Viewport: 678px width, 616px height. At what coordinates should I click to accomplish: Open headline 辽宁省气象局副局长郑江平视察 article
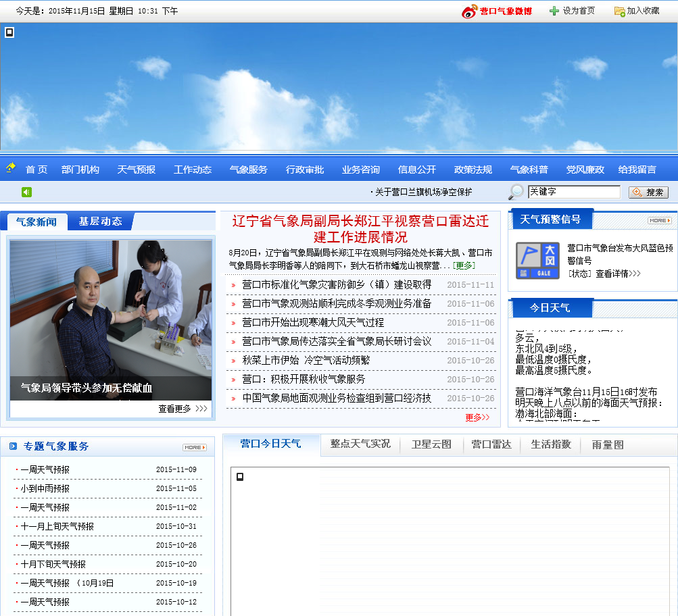coord(360,229)
